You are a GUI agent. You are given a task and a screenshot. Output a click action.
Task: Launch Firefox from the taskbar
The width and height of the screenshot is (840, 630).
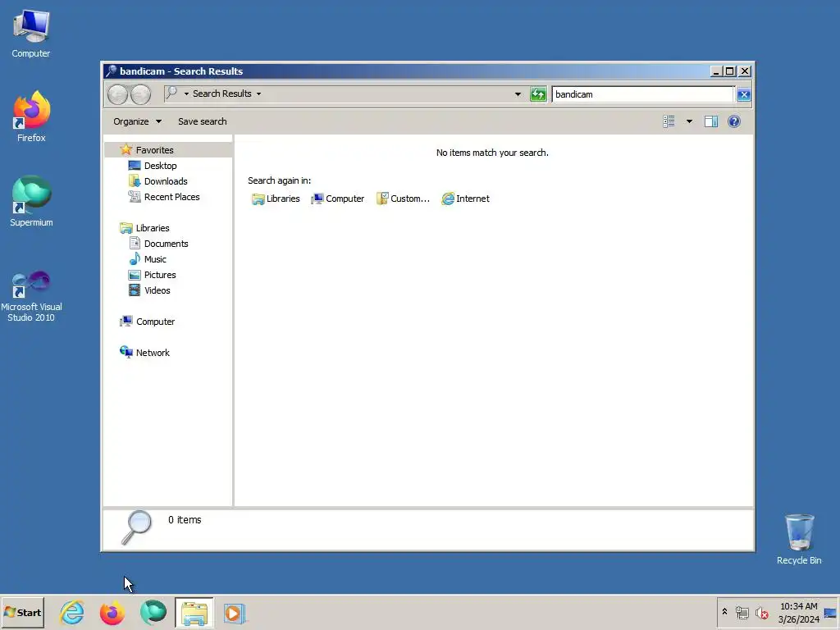pyautogui.click(x=112, y=613)
